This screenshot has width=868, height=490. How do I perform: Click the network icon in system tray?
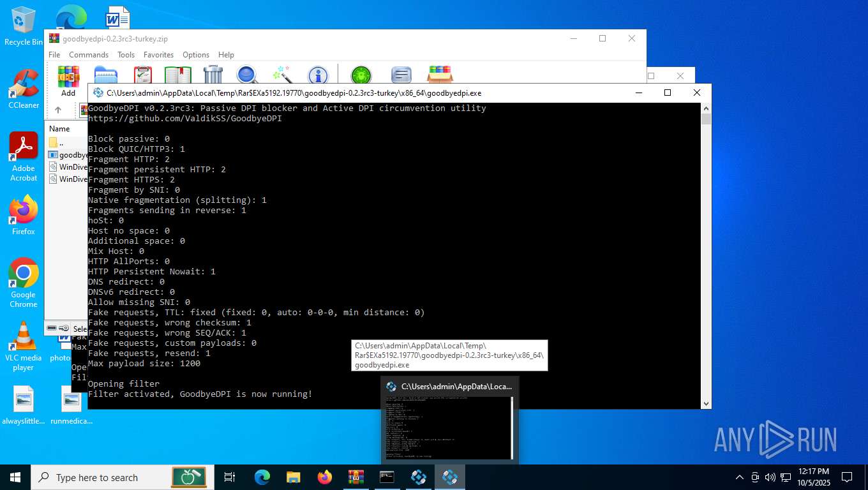coord(785,477)
